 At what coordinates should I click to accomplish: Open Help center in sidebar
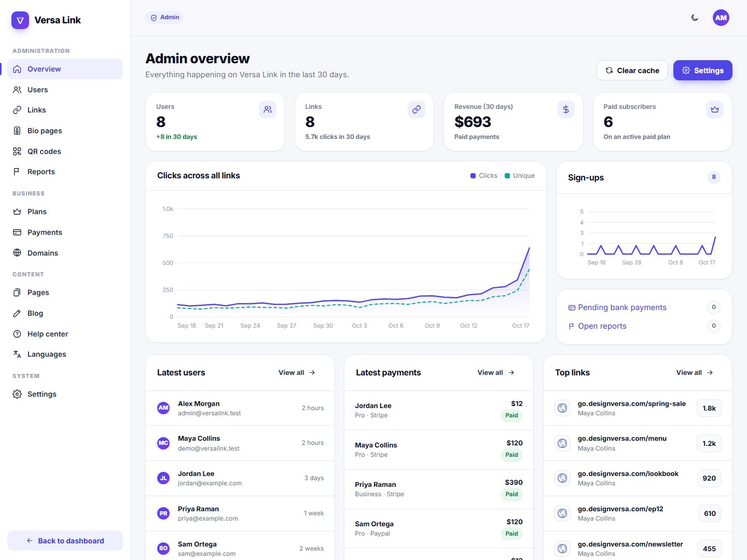65,334
